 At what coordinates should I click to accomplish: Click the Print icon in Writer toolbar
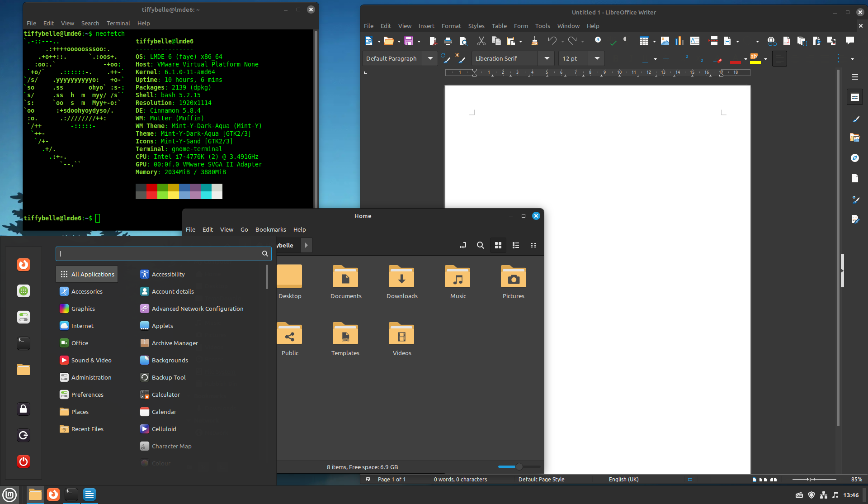448,41
